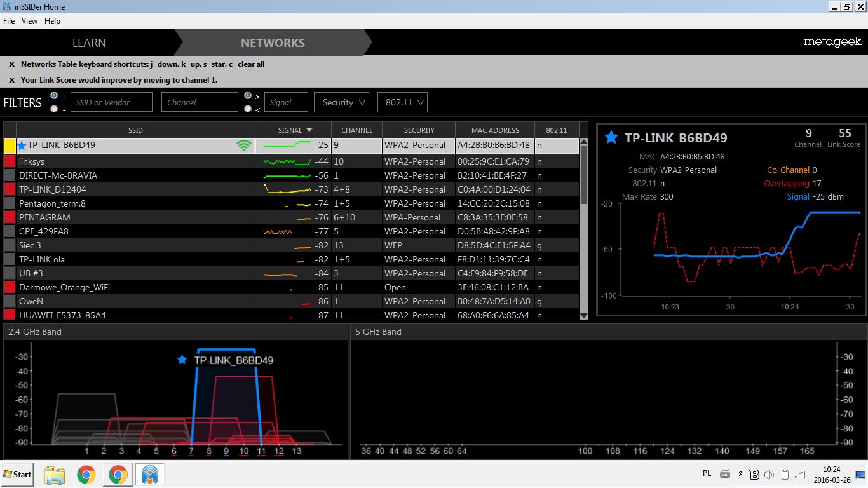Click the blue star in the details panel
Screen dimensions: 868x488
click(x=611, y=137)
